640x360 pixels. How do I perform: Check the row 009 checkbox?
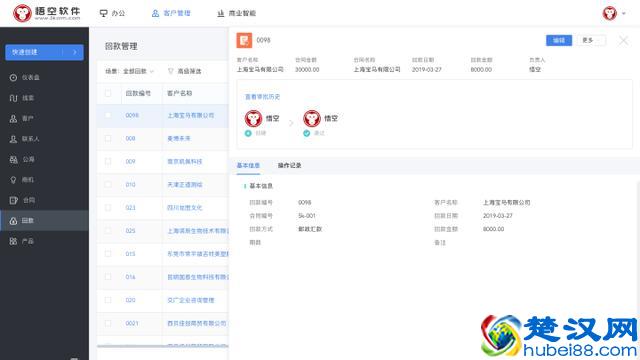coord(108,162)
